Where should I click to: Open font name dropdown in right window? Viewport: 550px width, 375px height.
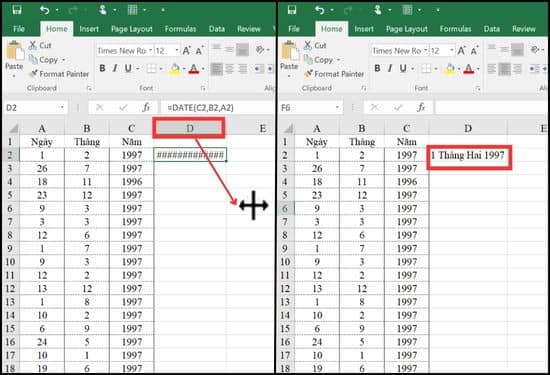click(x=425, y=51)
